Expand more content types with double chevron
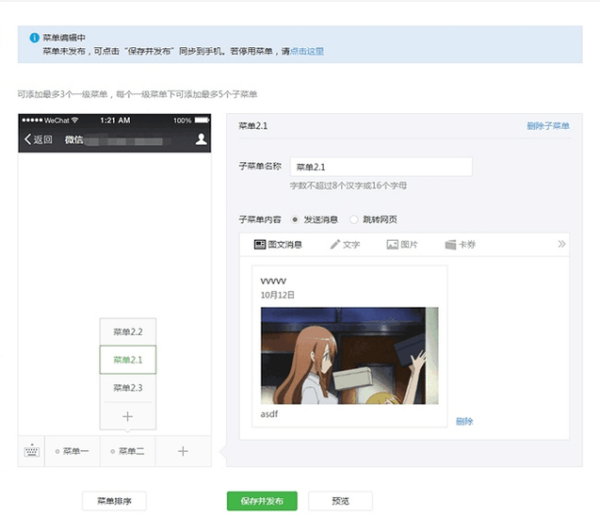 point(561,244)
